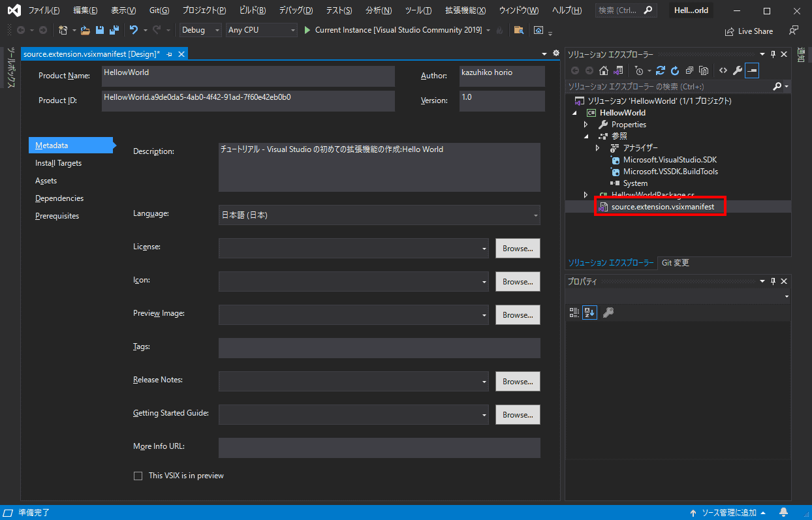This screenshot has width=812, height=520.
Task: Open the デバッグ(D) menu
Action: coord(296,10)
